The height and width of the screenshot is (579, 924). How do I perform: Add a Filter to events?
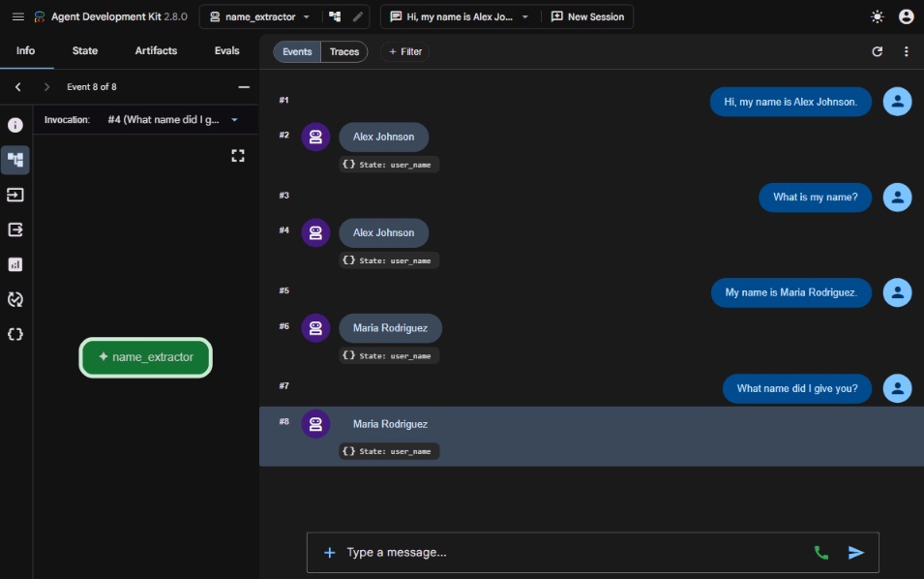(x=404, y=51)
